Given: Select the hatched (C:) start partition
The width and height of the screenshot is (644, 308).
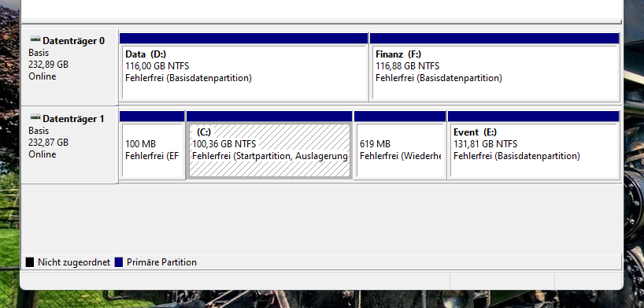Looking at the screenshot, I should [269, 150].
